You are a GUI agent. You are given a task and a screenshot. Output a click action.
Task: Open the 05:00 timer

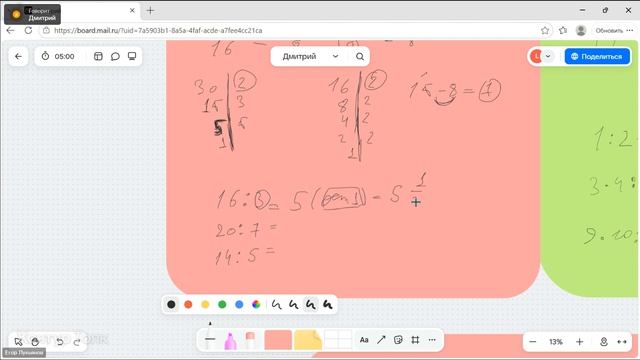[x=58, y=56]
